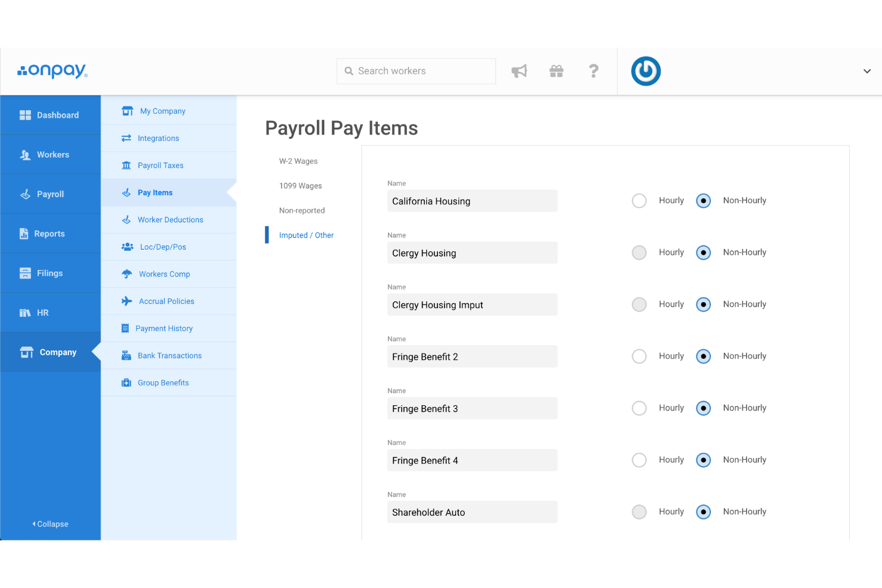Click the Loc/Dep/Pos people icon

128,247
